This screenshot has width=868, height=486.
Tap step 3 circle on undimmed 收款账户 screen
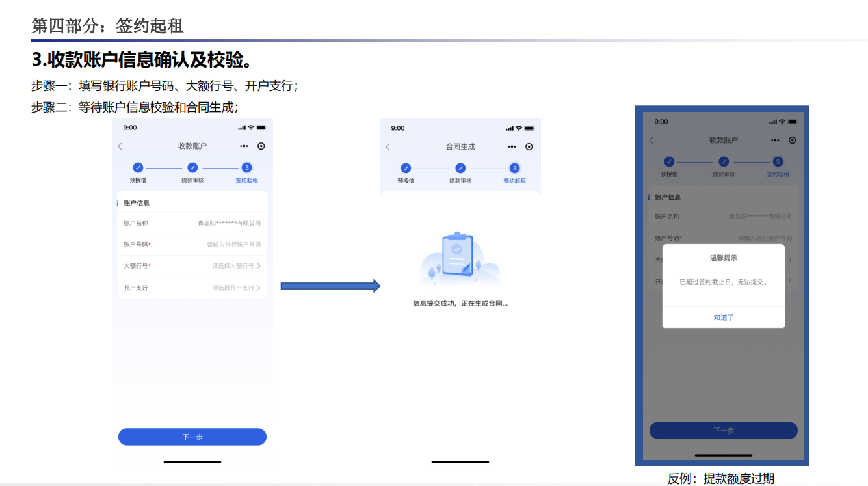[x=247, y=167]
